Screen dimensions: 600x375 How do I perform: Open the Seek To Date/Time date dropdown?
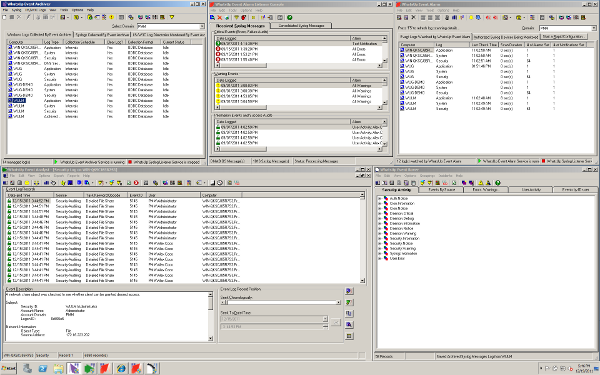click(325, 319)
